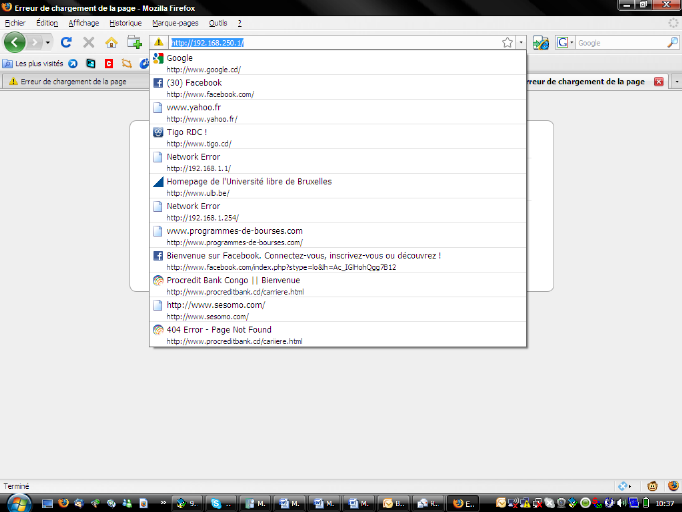Image resolution: width=682 pixels, height=512 pixels.
Task: Collapse the address bar suggestions dropdown arrow
Action: coord(521,43)
